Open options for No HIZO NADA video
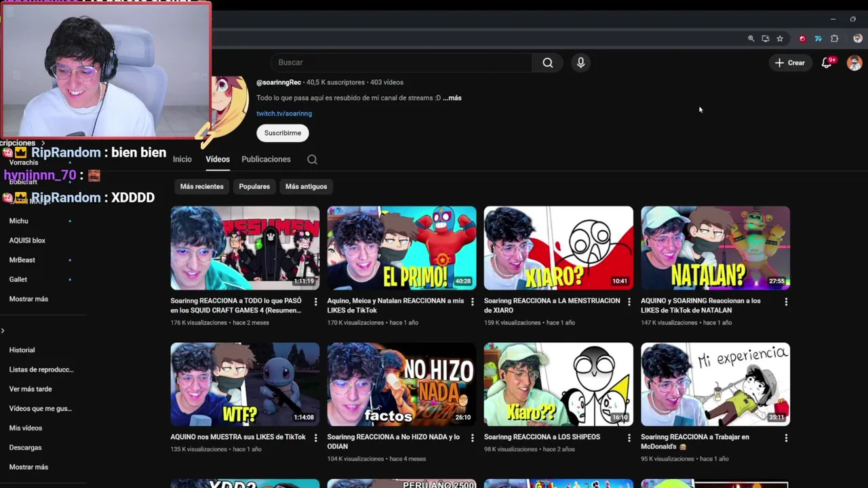 (472, 438)
